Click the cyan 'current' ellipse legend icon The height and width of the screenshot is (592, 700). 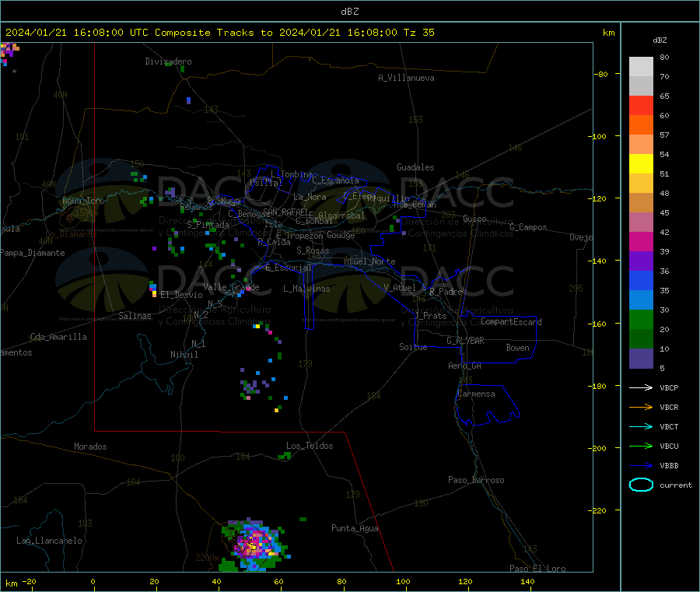pos(641,485)
